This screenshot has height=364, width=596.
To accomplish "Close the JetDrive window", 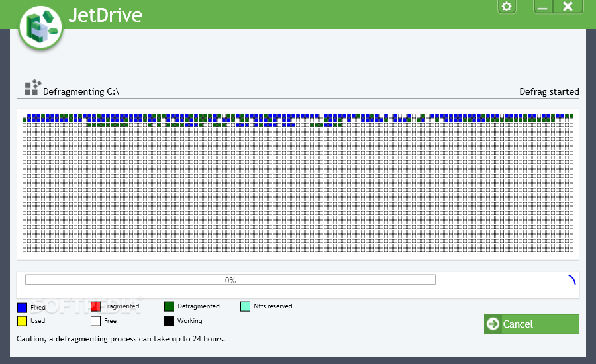I will point(568,7).
